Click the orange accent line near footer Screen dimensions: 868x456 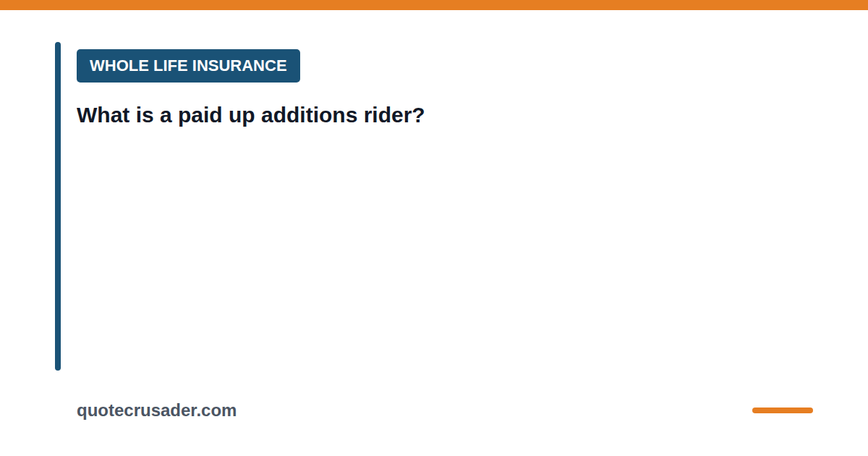783,410
